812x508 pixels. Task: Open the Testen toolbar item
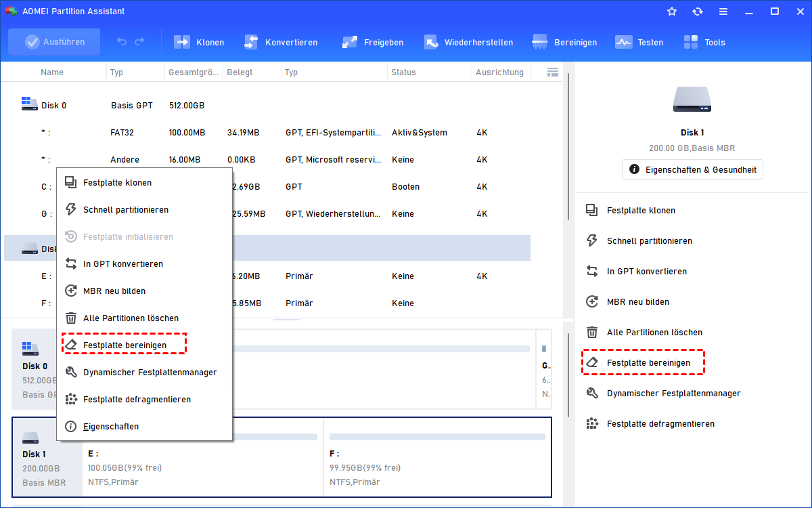click(x=639, y=42)
